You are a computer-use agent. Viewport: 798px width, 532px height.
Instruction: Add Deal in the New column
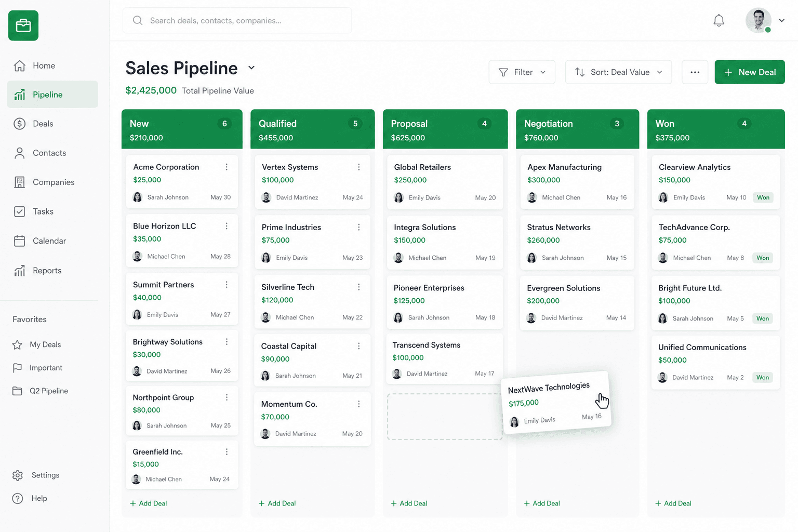coord(149,503)
